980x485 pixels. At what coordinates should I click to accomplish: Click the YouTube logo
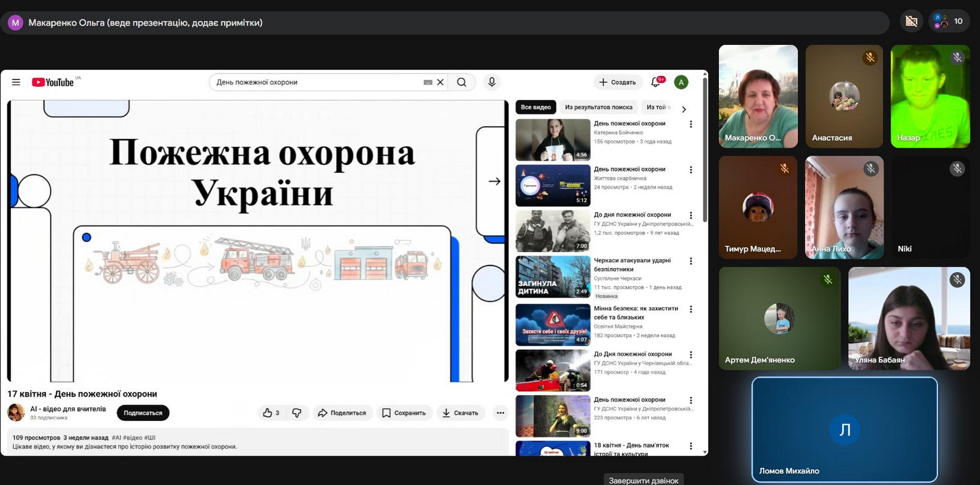coord(53,82)
